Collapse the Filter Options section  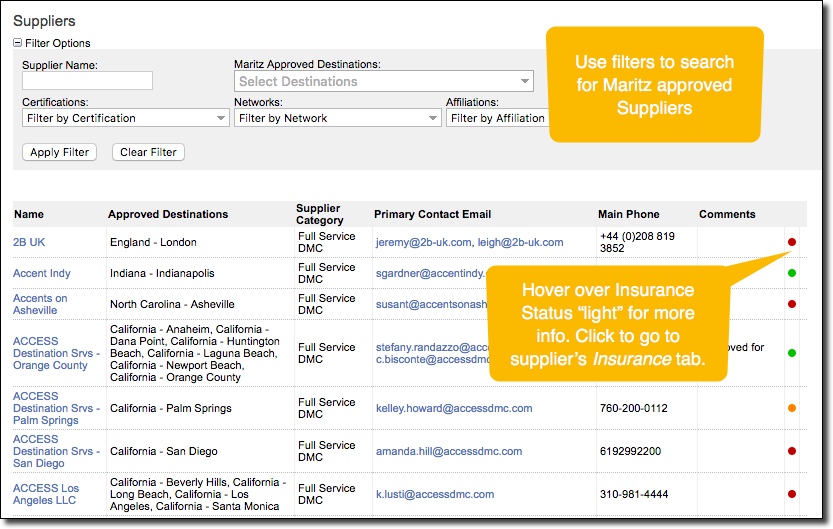(x=18, y=42)
